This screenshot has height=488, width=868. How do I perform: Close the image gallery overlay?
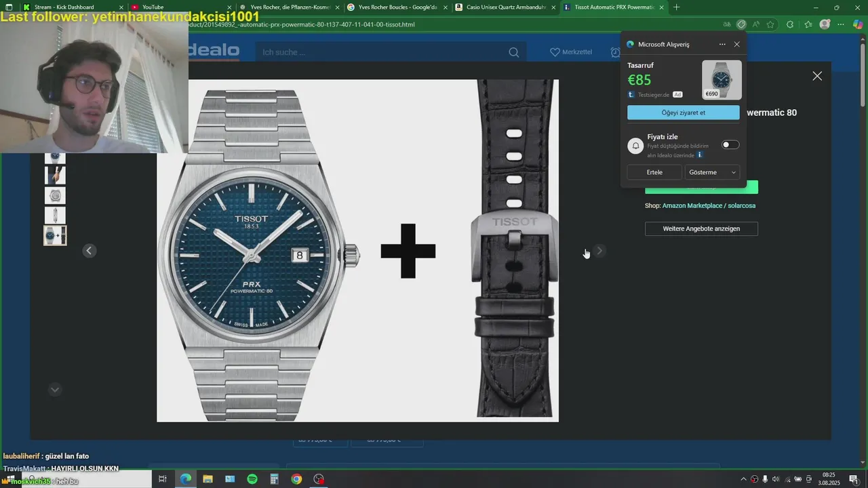pos(817,76)
